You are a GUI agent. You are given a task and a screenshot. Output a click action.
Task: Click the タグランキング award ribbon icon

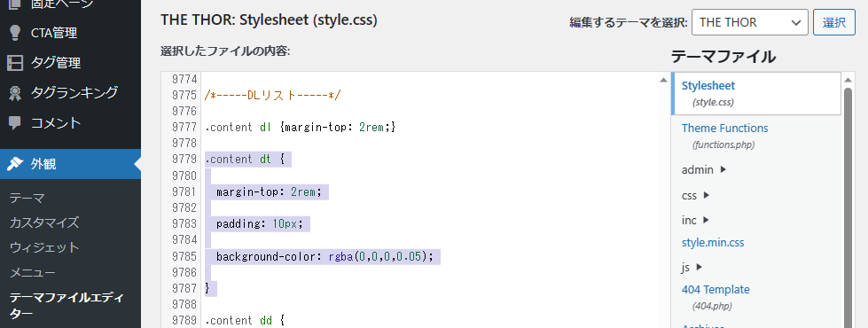point(15,93)
